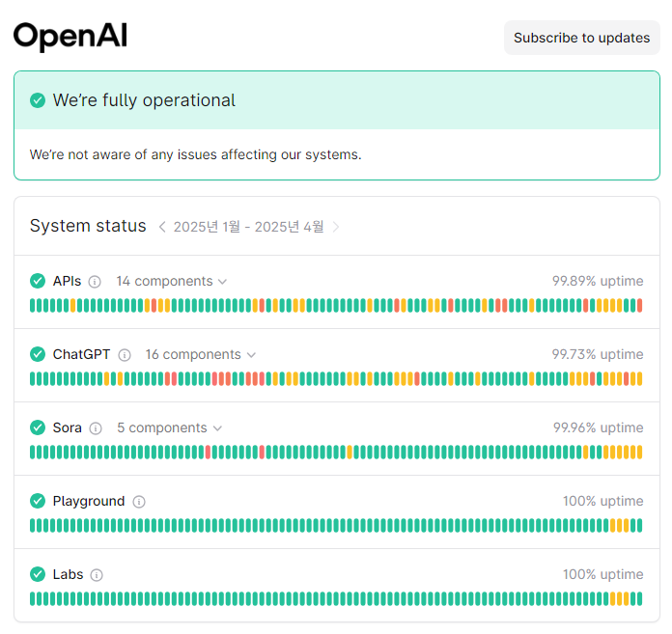The height and width of the screenshot is (634, 672).
Task: Open the Labs info icon
Action: coord(97,575)
